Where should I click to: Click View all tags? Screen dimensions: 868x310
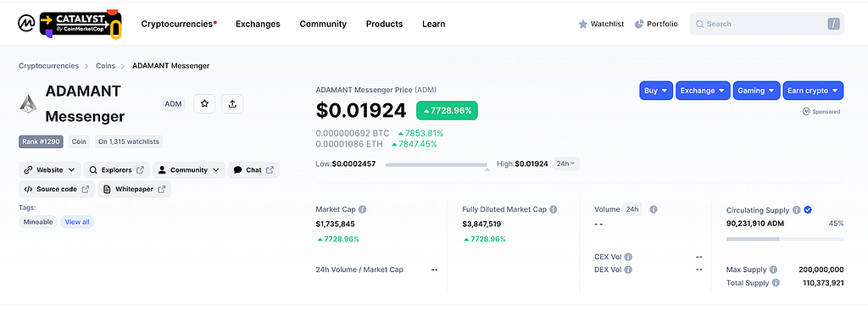coord(77,222)
